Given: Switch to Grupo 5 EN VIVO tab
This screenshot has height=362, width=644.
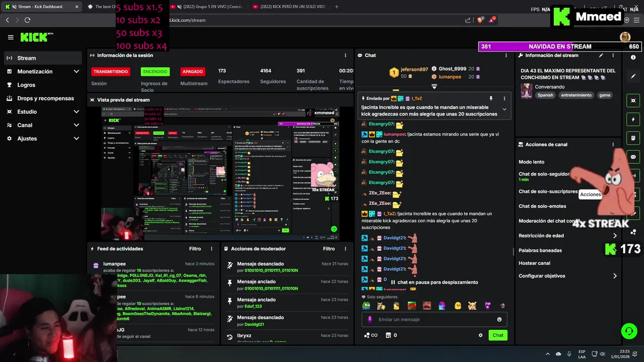Looking at the screenshot, I should click(x=207, y=7).
